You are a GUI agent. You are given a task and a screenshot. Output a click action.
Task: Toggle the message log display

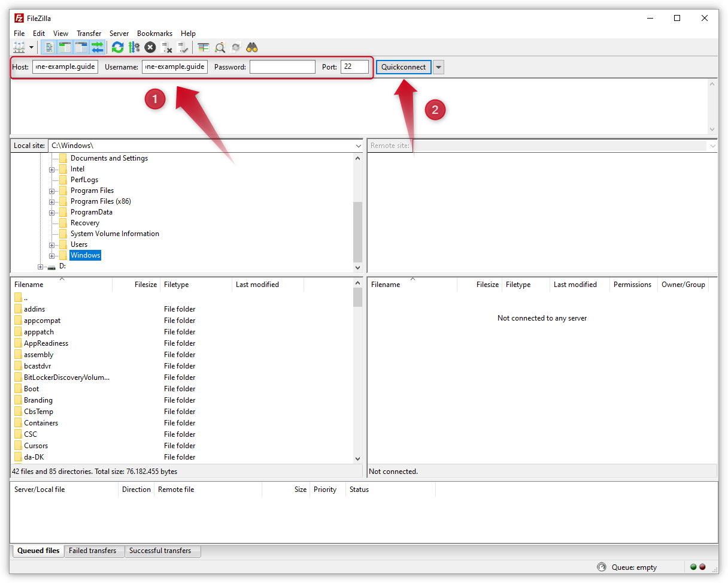pos(48,47)
